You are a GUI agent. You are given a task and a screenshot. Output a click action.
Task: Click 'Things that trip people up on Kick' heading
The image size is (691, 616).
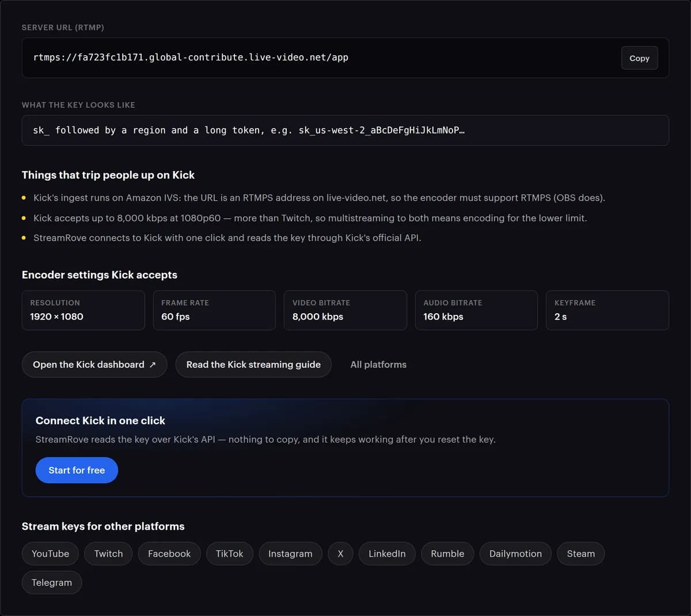108,175
